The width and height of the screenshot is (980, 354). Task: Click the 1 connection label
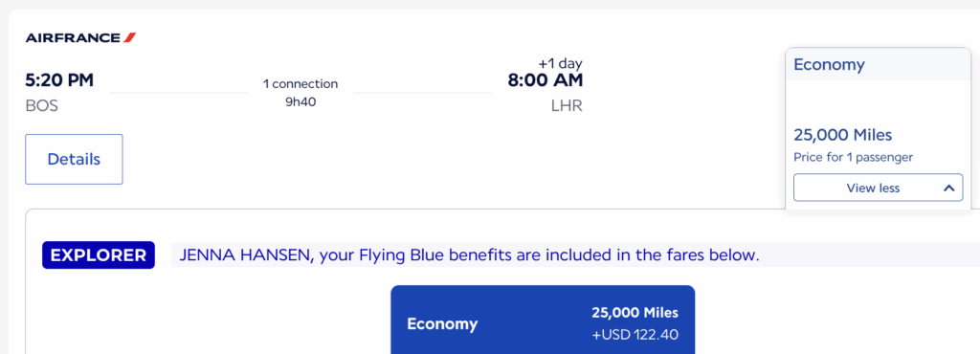click(301, 83)
